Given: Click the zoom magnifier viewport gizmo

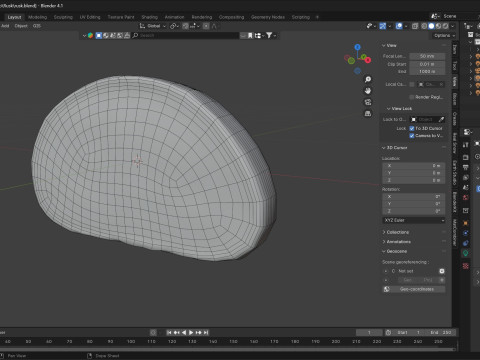Looking at the screenshot, I should tap(368, 79).
